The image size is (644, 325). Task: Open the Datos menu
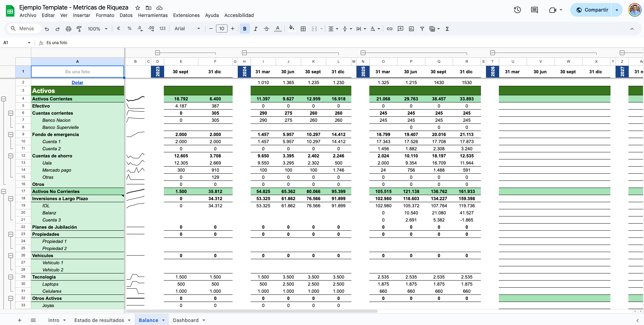point(126,15)
